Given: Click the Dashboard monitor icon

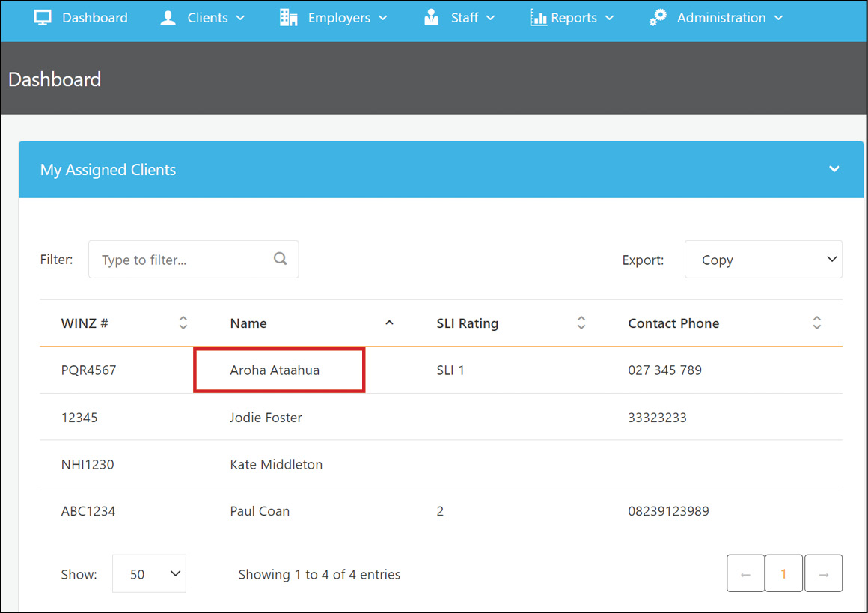Looking at the screenshot, I should [43, 16].
